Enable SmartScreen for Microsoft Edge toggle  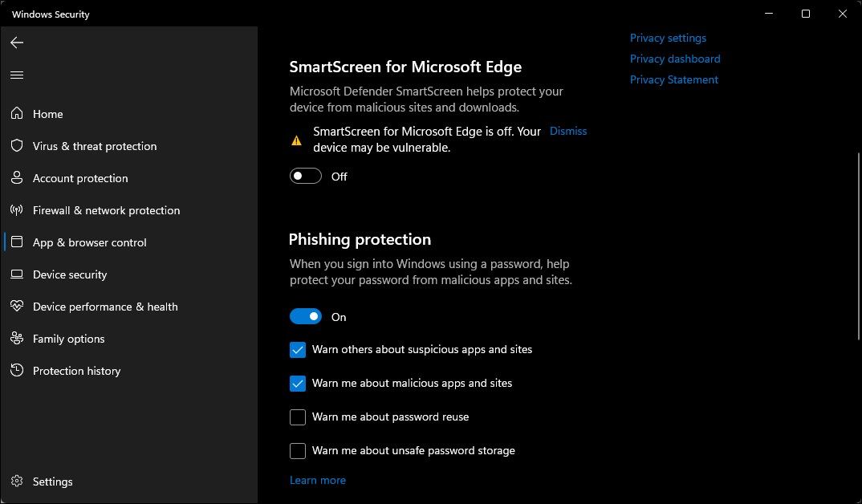[305, 176]
